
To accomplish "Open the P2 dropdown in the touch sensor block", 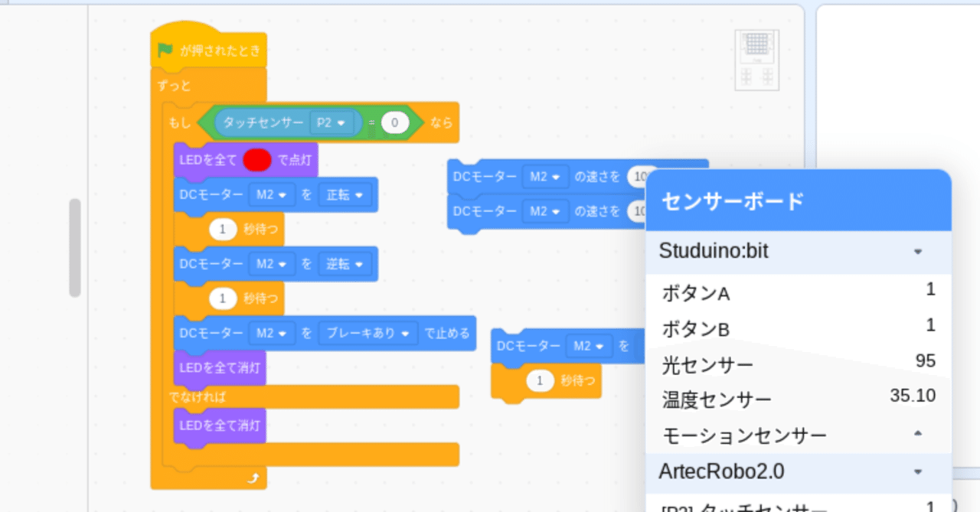I will (330, 122).
